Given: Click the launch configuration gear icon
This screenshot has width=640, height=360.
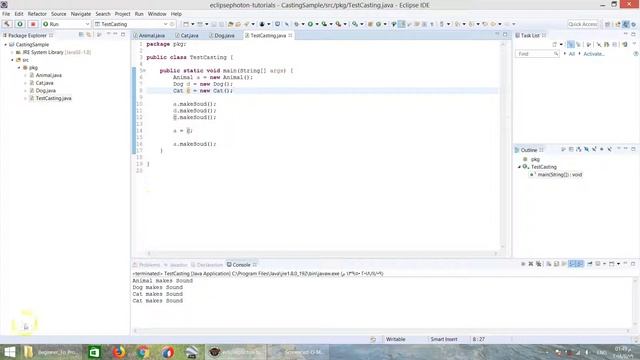Looking at the screenshot, I should (172, 24).
